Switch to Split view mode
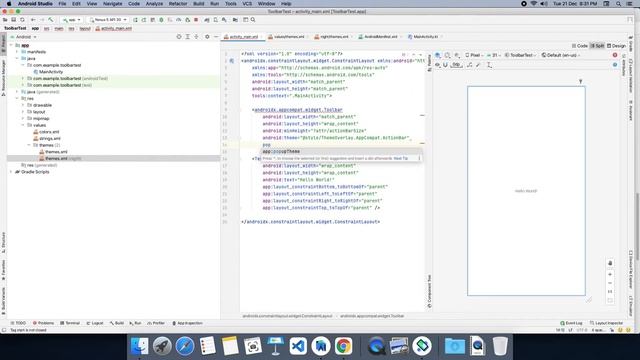Image resolution: width=640 pixels, height=360 pixels. coord(598,46)
